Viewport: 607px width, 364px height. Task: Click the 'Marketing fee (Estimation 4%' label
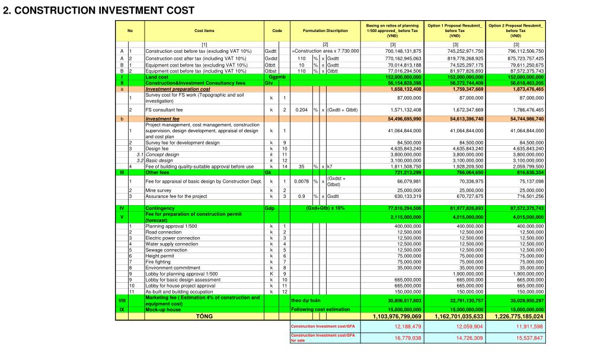point(203,301)
